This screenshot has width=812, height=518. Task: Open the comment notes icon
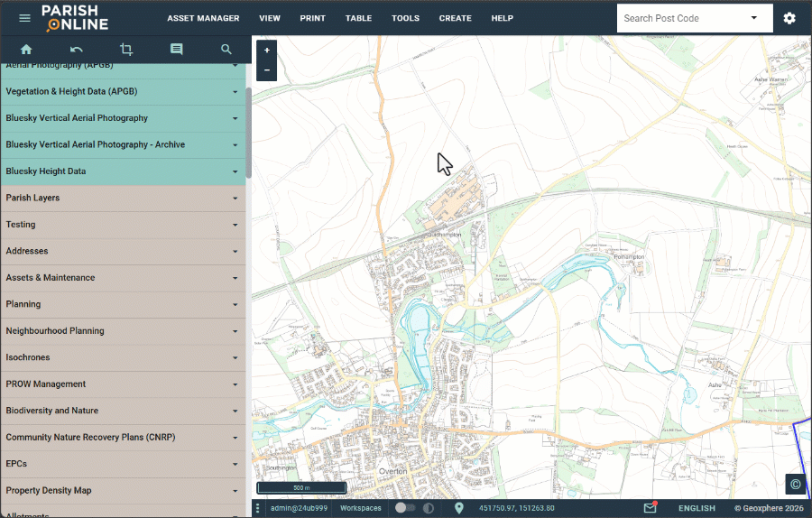point(176,50)
